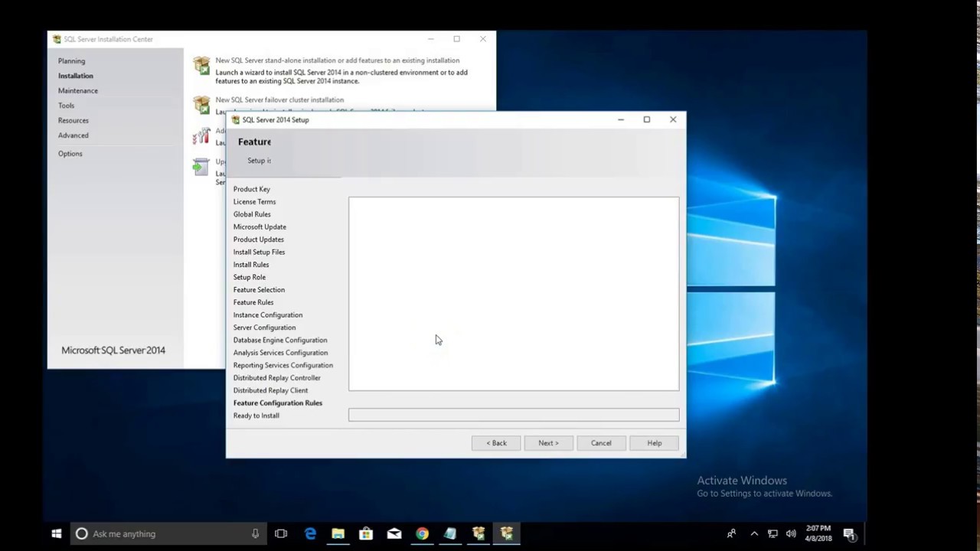Image resolution: width=980 pixels, height=551 pixels.
Task: Click the Product Key step
Action: [x=252, y=189]
